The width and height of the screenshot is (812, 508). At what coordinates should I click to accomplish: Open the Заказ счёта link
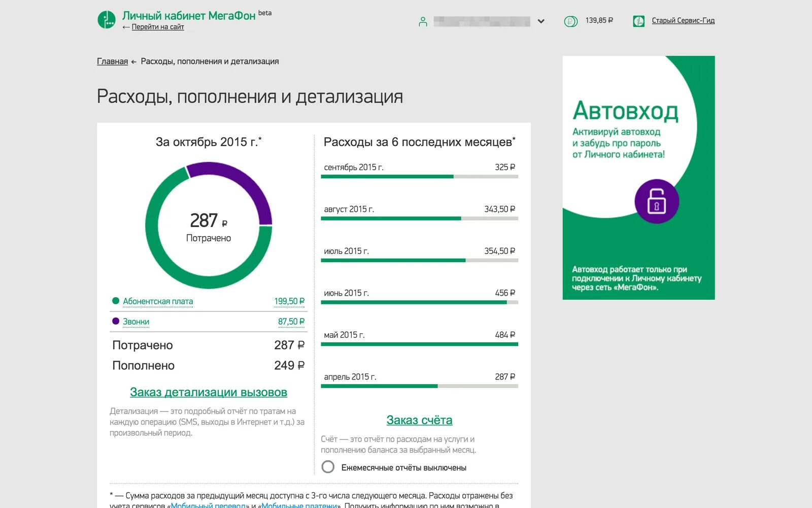pos(419,420)
